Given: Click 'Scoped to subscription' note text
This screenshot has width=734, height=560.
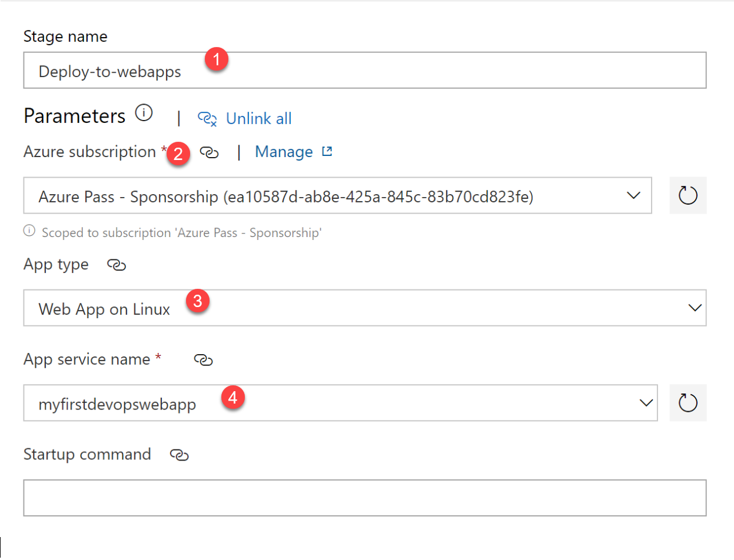Looking at the screenshot, I should pos(182,232).
